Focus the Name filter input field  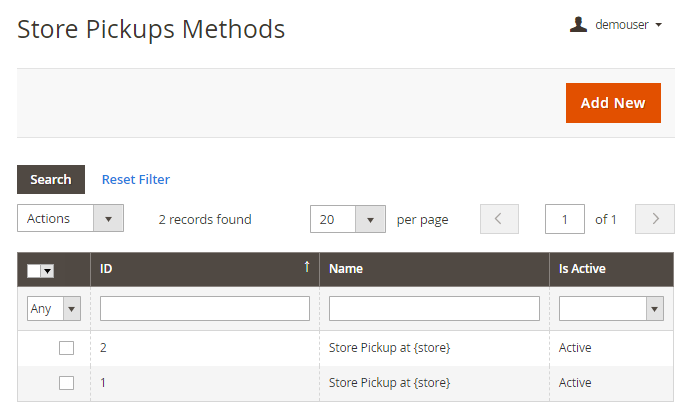click(434, 309)
